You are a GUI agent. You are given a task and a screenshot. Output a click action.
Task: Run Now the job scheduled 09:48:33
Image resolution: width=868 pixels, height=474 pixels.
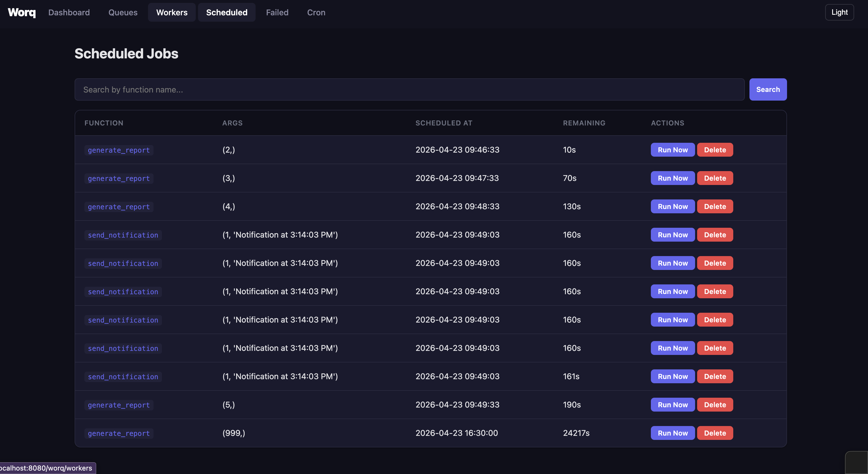click(x=673, y=207)
